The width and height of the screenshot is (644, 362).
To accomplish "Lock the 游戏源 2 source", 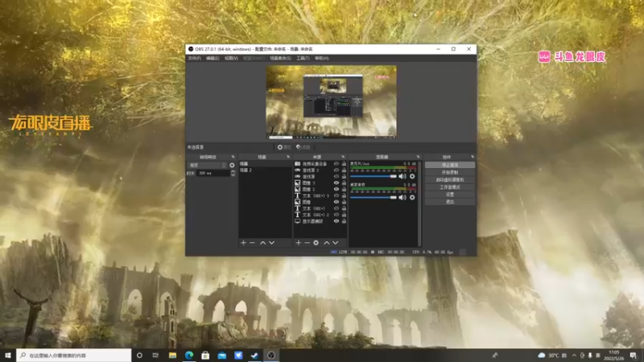I will pyautogui.click(x=345, y=171).
